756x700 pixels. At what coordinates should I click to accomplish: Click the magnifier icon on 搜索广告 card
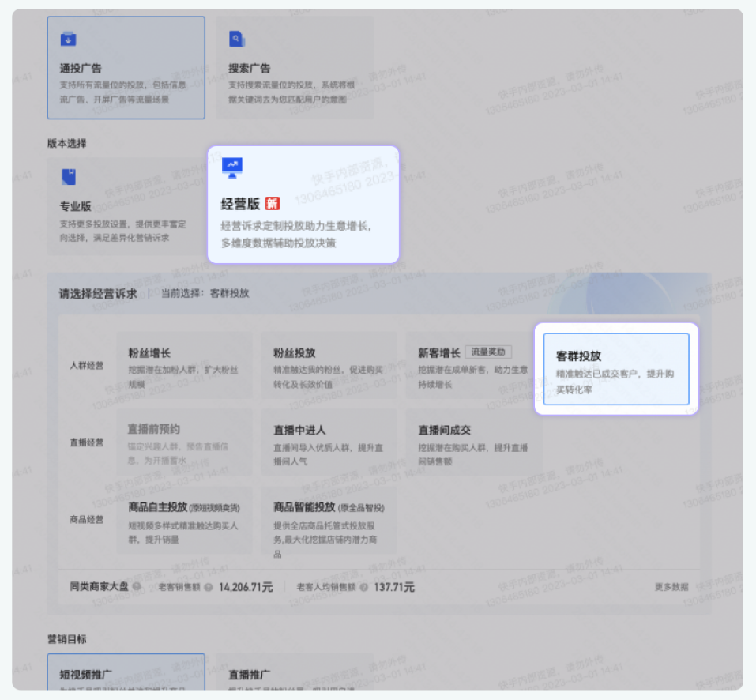pyautogui.click(x=237, y=38)
